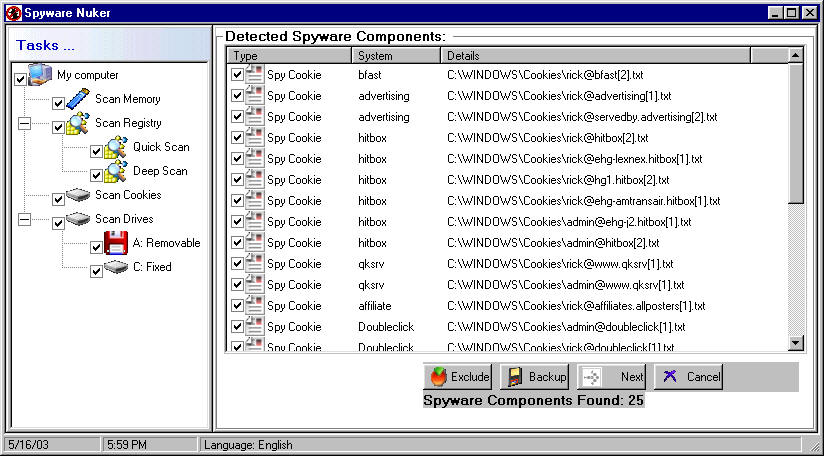
Task: Click cookie icon for ehg-lexnex.hitbox row
Action: (x=255, y=158)
